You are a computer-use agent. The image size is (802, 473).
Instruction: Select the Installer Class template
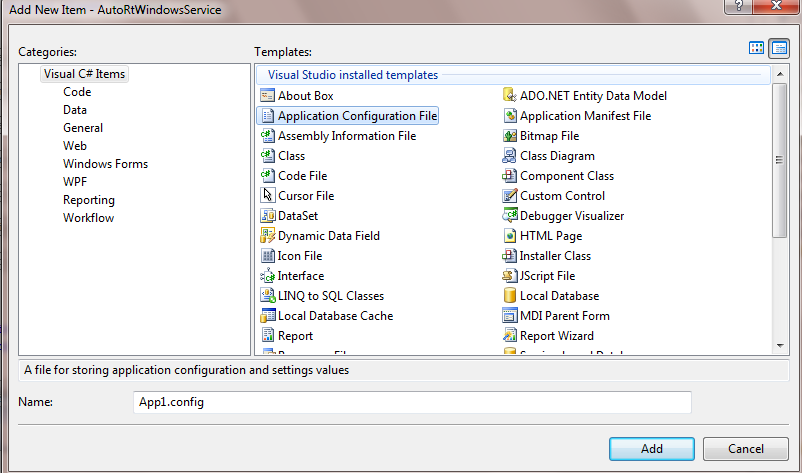pos(555,256)
